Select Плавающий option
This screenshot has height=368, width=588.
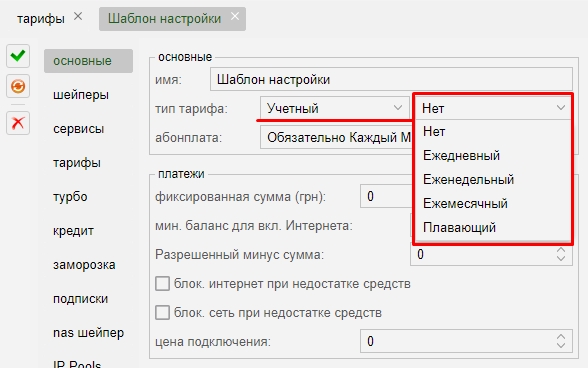coord(493,227)
